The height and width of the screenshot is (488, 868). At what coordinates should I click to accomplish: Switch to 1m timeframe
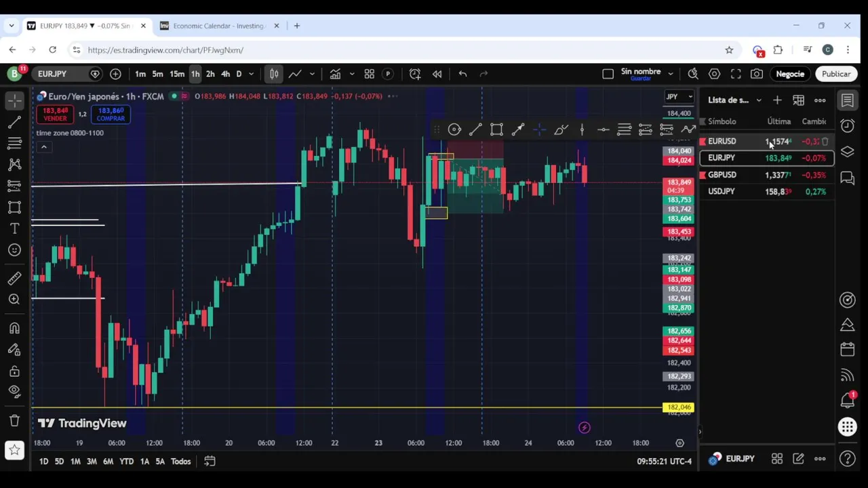140,74
